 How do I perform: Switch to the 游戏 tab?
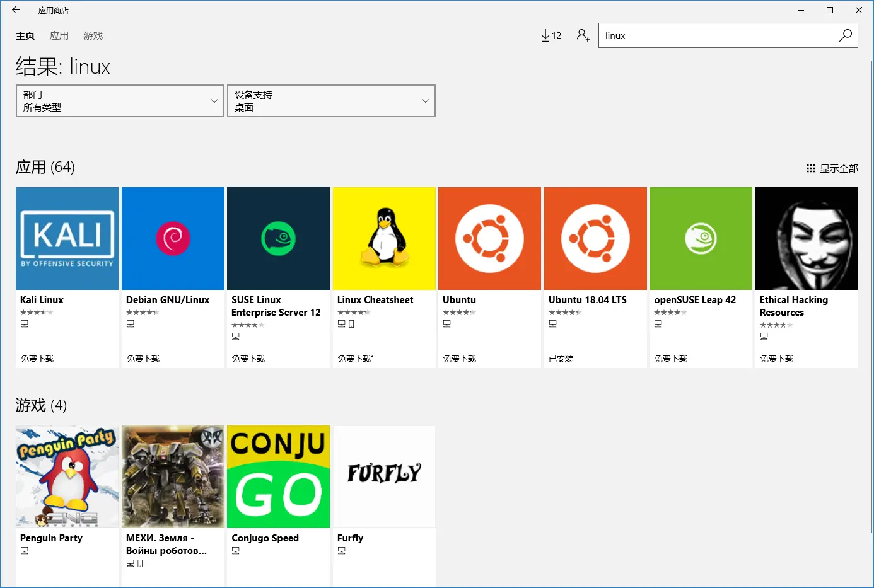pyautogui.click(x=93, y=36)
